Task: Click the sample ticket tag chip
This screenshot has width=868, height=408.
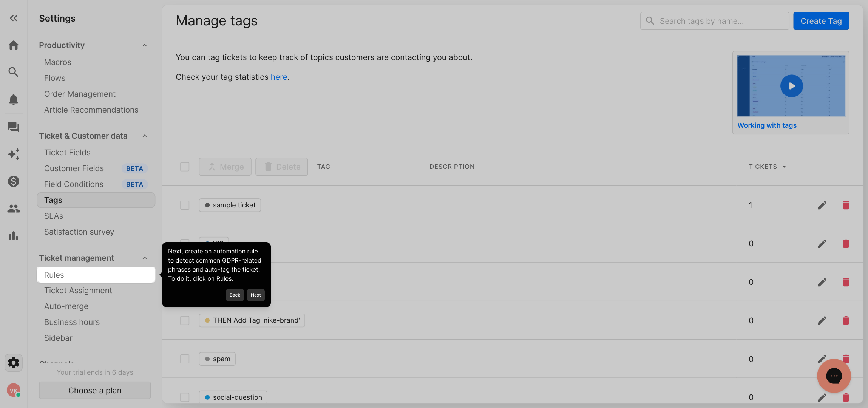Action: click(230, 205)
